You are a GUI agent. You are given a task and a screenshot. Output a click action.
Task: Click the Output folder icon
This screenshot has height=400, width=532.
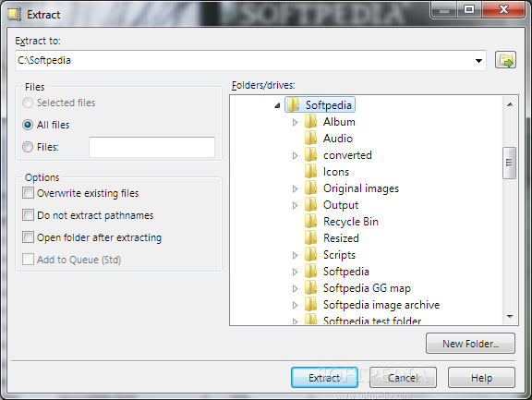[x=310, y=204]
